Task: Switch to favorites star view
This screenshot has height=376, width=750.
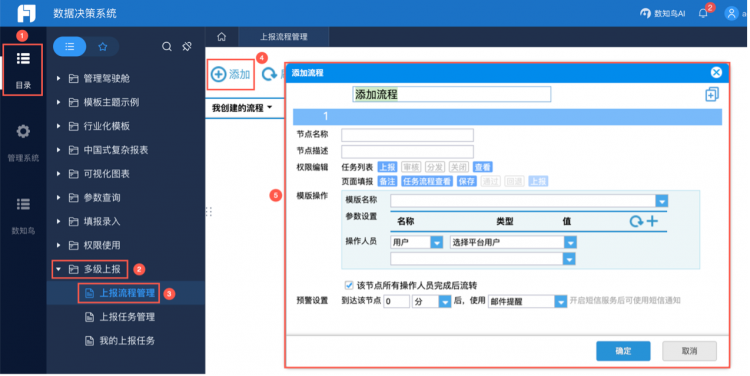Action: tap(103, 46)
